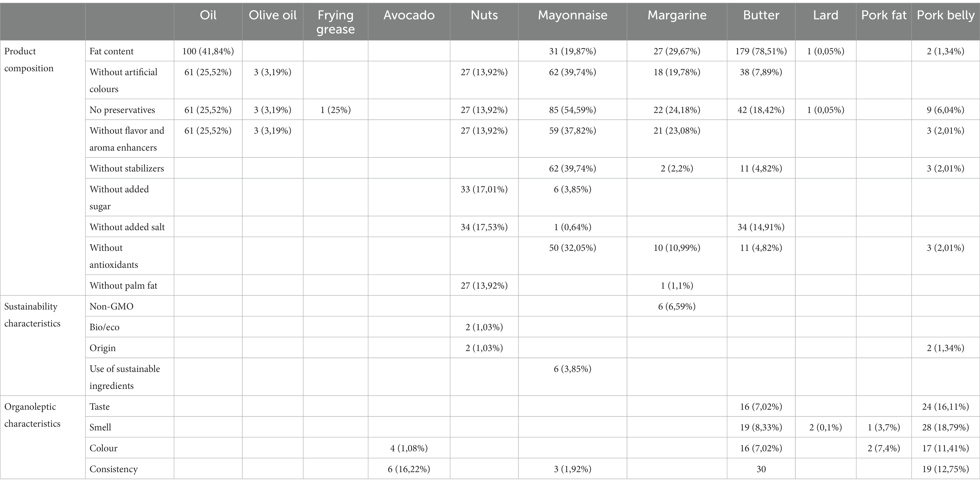980x485 pixels.
Task: Select Mayonnaise fat content cell "31 (19,87%)"
Action: 573,52
